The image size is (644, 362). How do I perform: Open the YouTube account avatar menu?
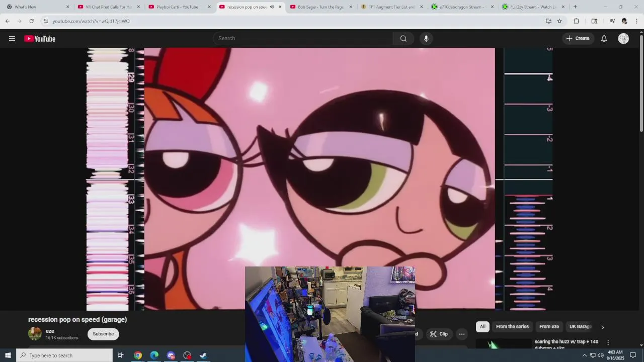tap(623, 39)
